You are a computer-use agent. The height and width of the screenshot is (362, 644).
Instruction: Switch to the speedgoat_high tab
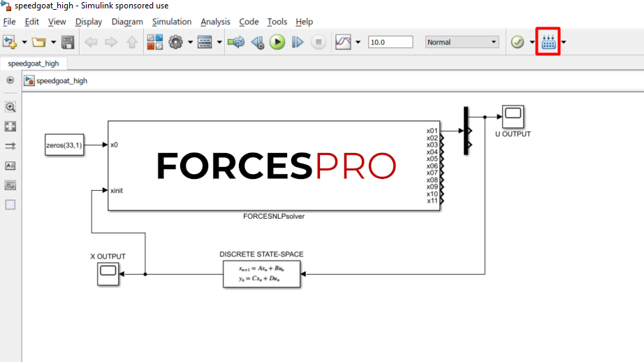click(x=34, y=63)
